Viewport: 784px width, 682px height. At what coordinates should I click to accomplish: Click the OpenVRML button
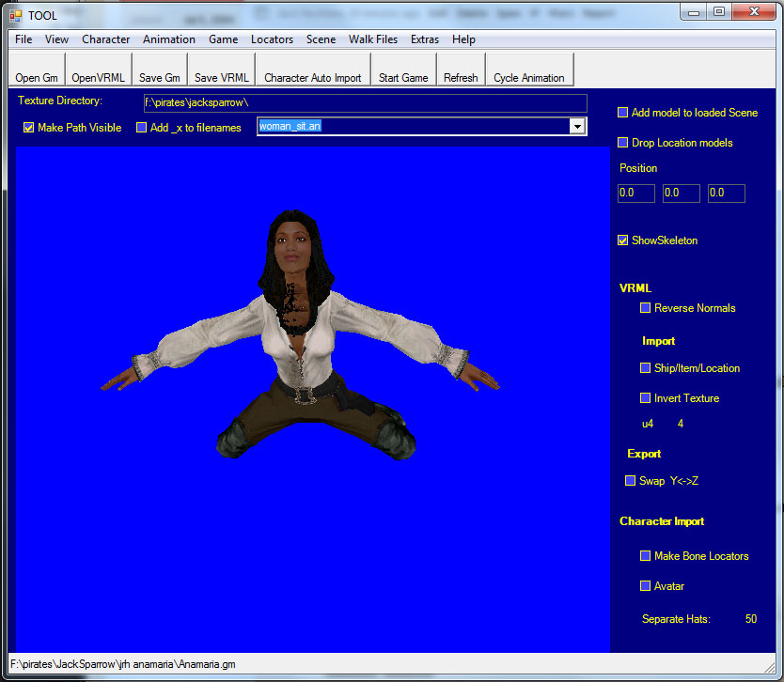[98, 70]
